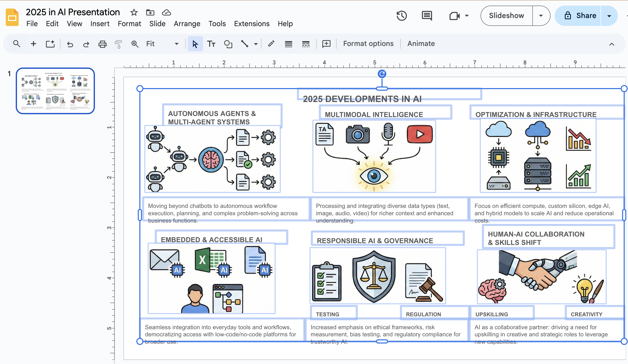Screen dimensions: 628x364
Task: Click the Print icon
Action: point(102,44)
